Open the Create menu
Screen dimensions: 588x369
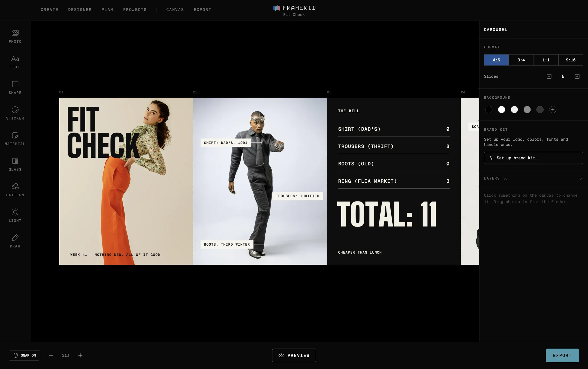click(x=49, y=10)
